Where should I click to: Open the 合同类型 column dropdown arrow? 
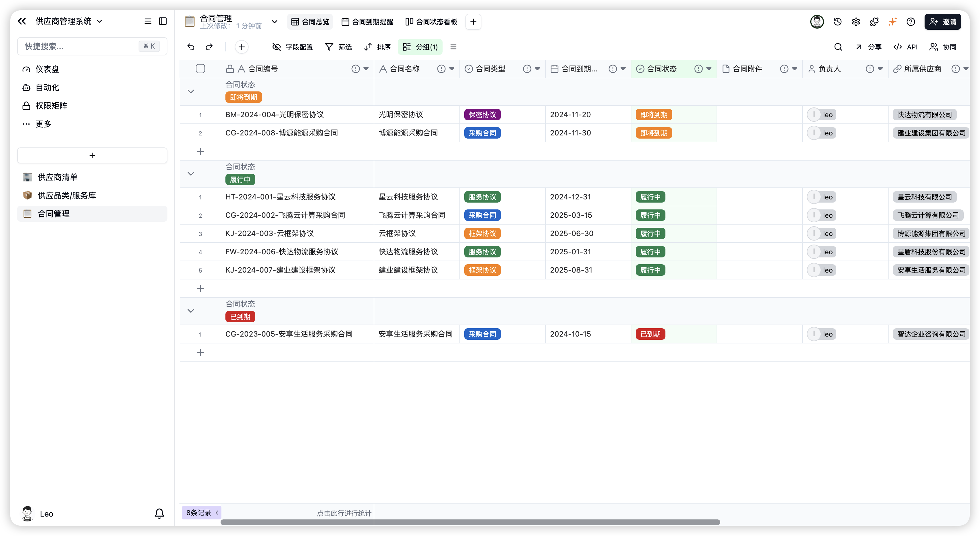pyautogui.click(x=537, y=69)
